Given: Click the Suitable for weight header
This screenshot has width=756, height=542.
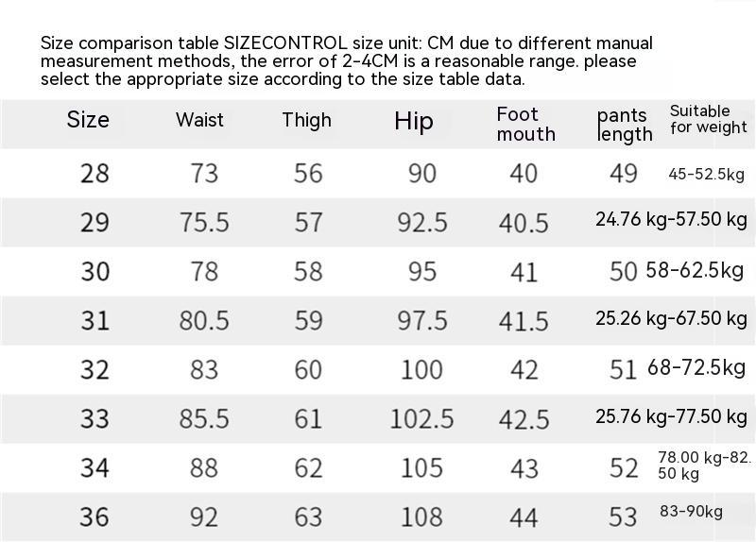Looking at the screenshot, I should [708, 119].
